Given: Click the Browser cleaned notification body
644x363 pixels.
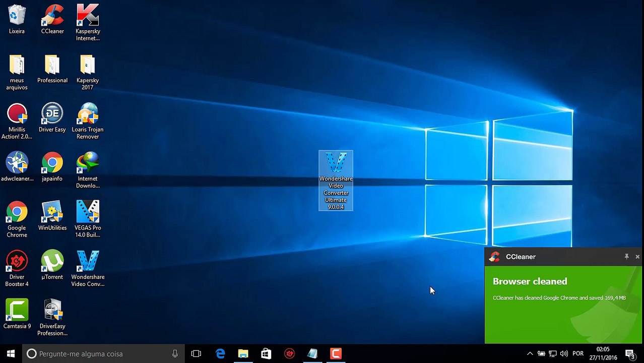Looking at the screenshot, I should click(x=563, y=305).
